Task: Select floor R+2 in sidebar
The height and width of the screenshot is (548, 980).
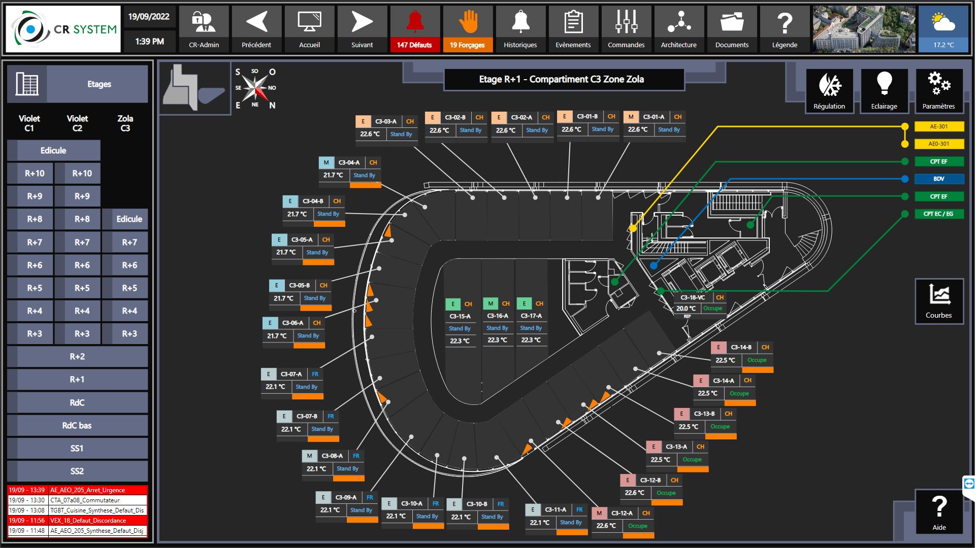Action: tap(77, 356)
